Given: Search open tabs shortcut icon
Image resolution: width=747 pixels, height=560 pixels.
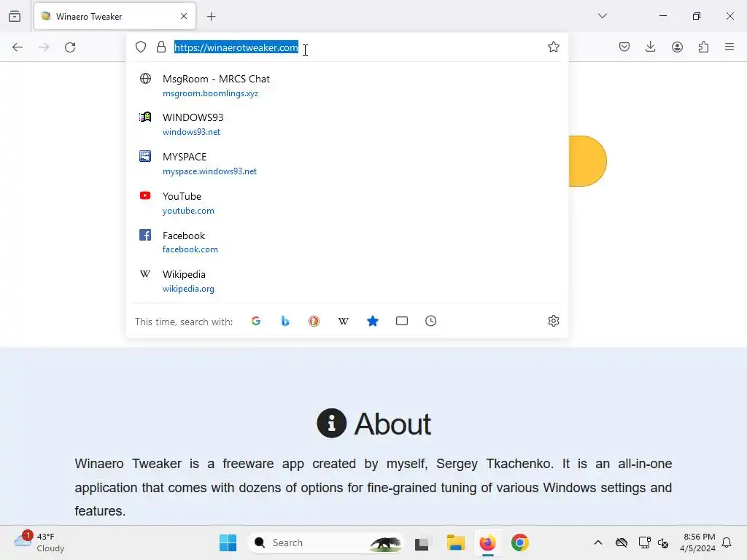Looking at the screenshot, I should [402, 321].
